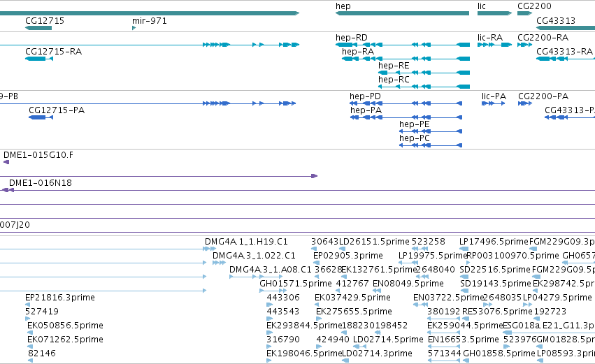Select EST DMG4A.3_1.O22.C1
This screenshot has width=595, height=364.
point(254,256)
